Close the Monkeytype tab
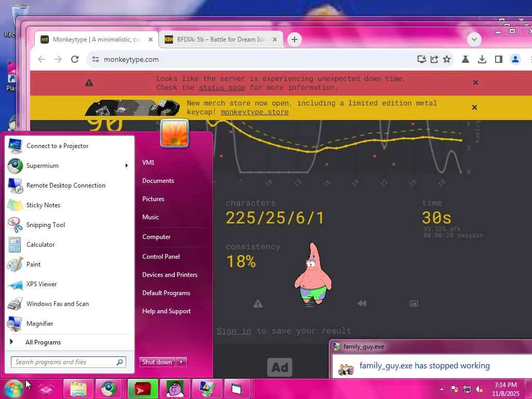Screen dimensions: 532x399 (151, 39)
